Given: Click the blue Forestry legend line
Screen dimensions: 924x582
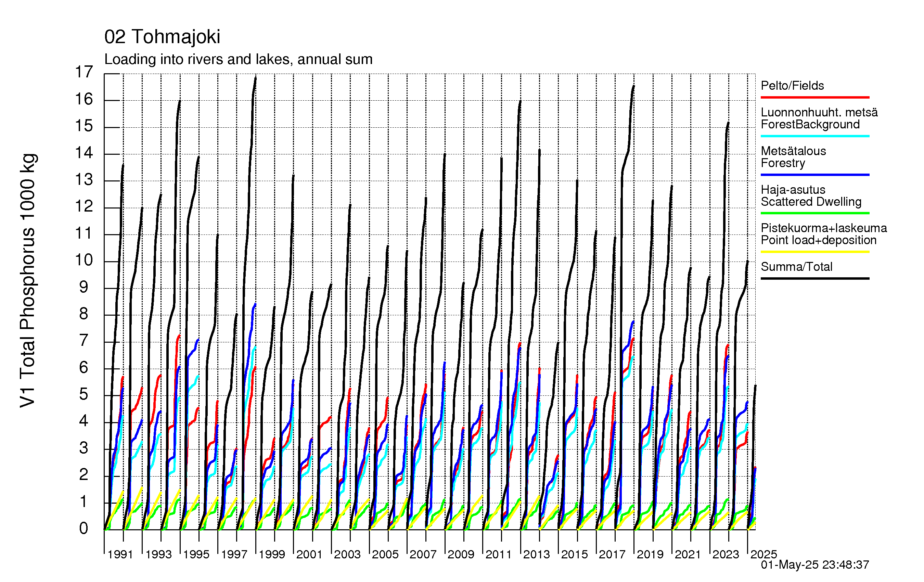Looking at the screenshot, I should [x=815, y=175].
